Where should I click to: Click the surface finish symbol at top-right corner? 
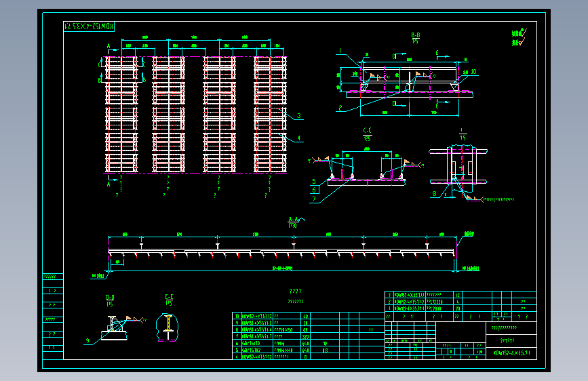coord(519,38)
